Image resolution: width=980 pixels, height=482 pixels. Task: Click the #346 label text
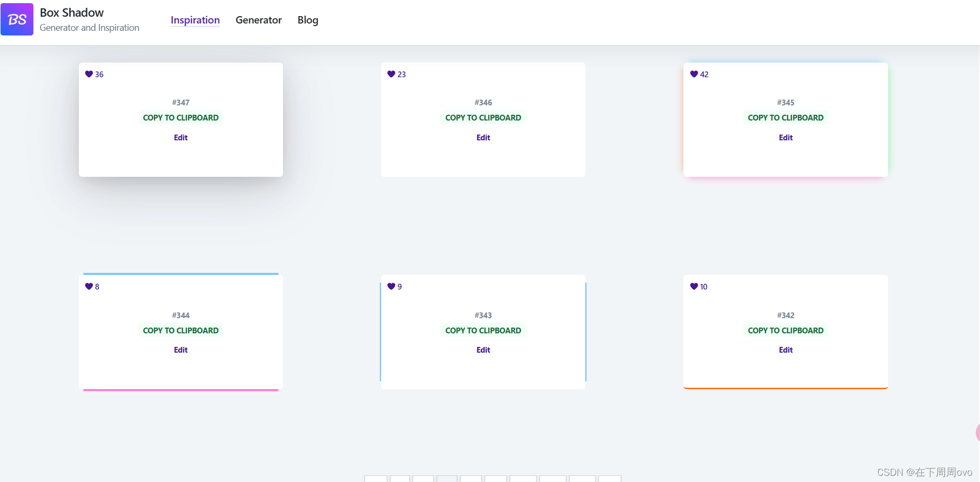(483, 103)
